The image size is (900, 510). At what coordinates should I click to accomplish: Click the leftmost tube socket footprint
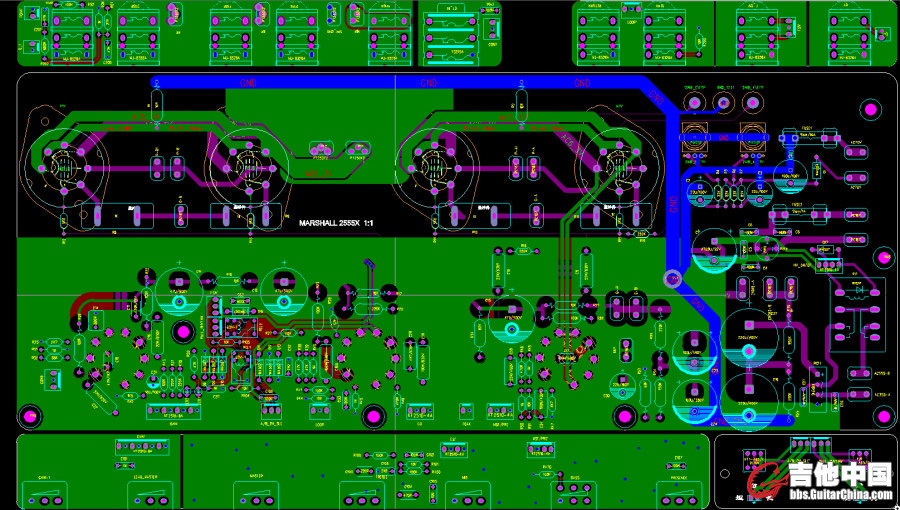click(64, 160)
